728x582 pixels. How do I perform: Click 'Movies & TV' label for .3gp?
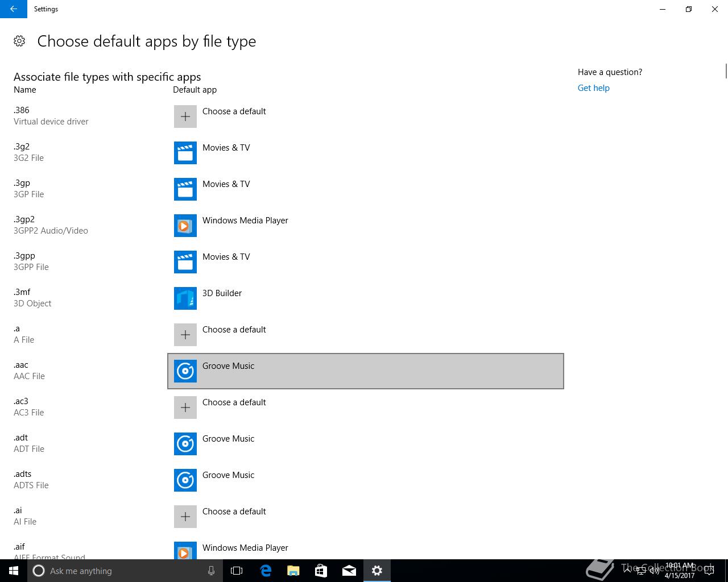click(226, 184)
